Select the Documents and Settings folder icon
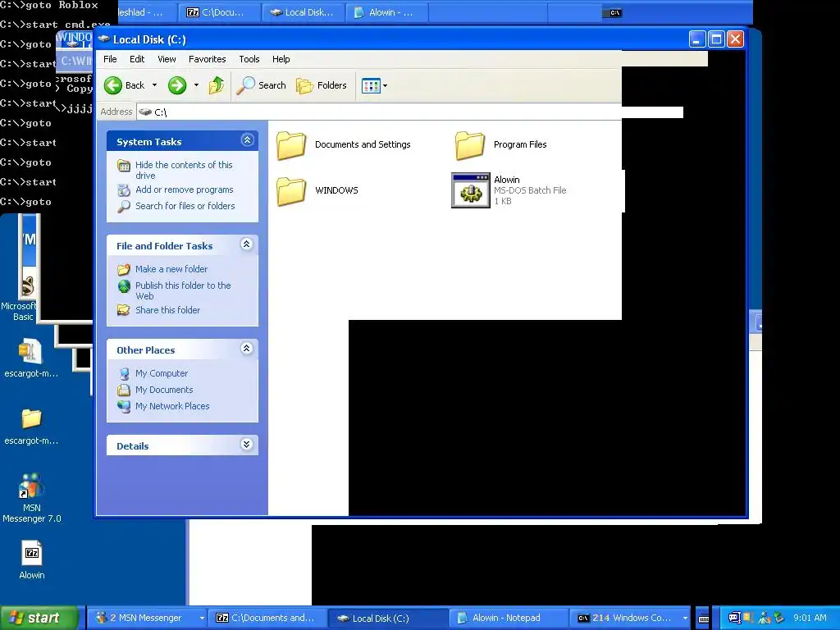 [291, 145]
